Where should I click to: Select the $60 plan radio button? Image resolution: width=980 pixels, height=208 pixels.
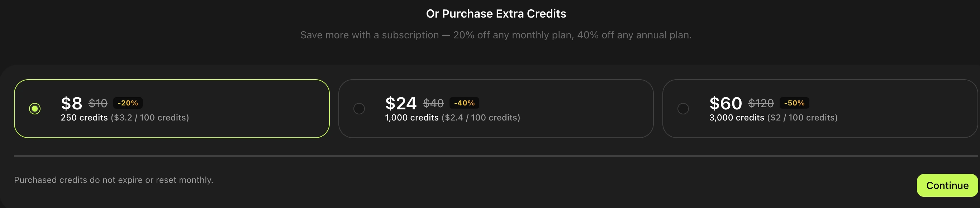point(683,109)
